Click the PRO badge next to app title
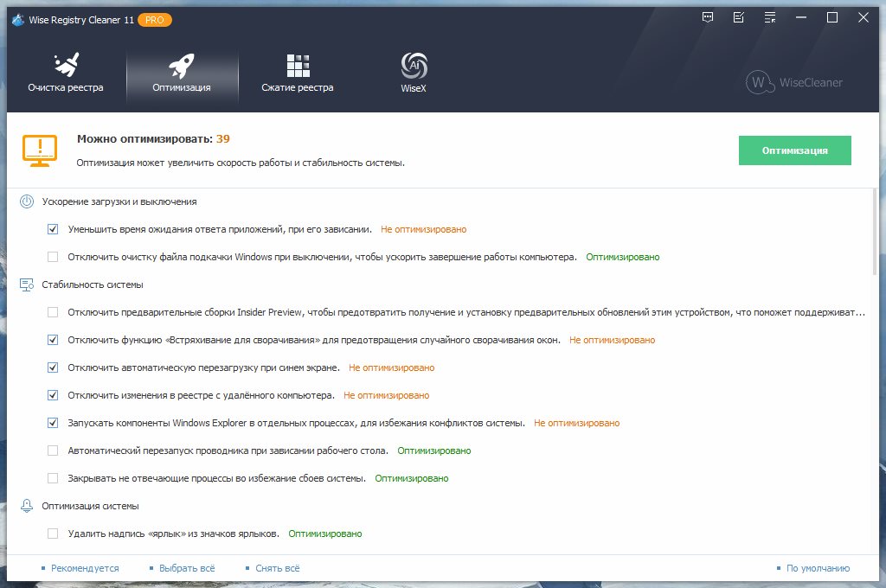Screen dimensions: 886x588 (x=155, y=20)
